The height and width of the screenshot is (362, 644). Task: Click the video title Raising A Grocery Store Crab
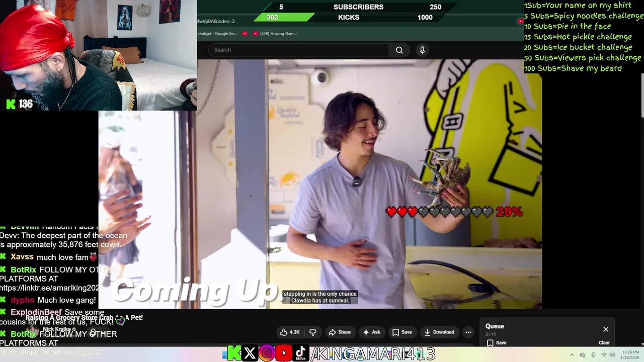pos(84,318)
